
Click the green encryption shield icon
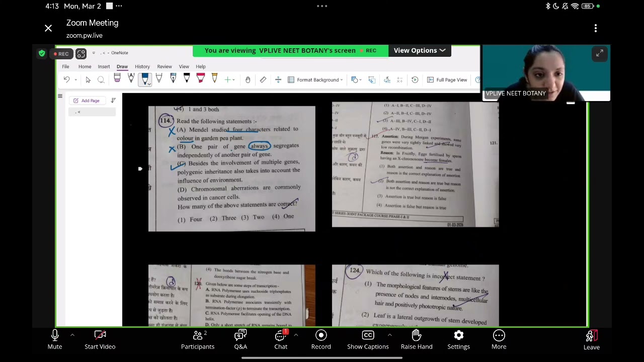click(x=42, y=53)
